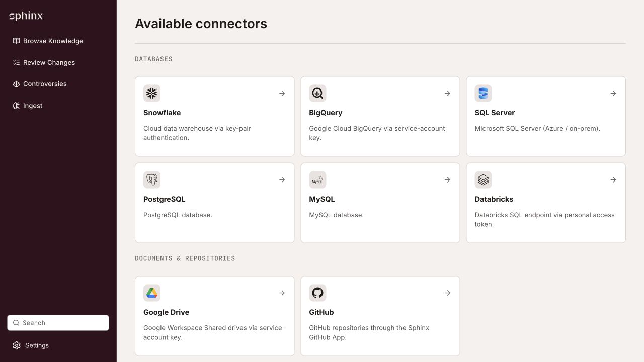The image size is (644, 362).
Task: Click the "DATABASES" section label
Action: [153, 59]
